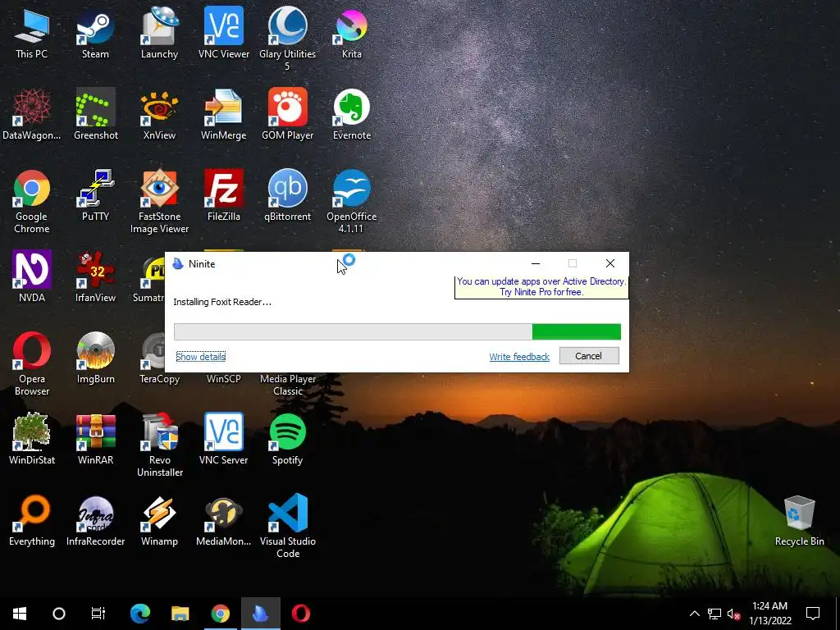
Task: Open the muted volume tray icon
Action: click(x=733, y=614)
